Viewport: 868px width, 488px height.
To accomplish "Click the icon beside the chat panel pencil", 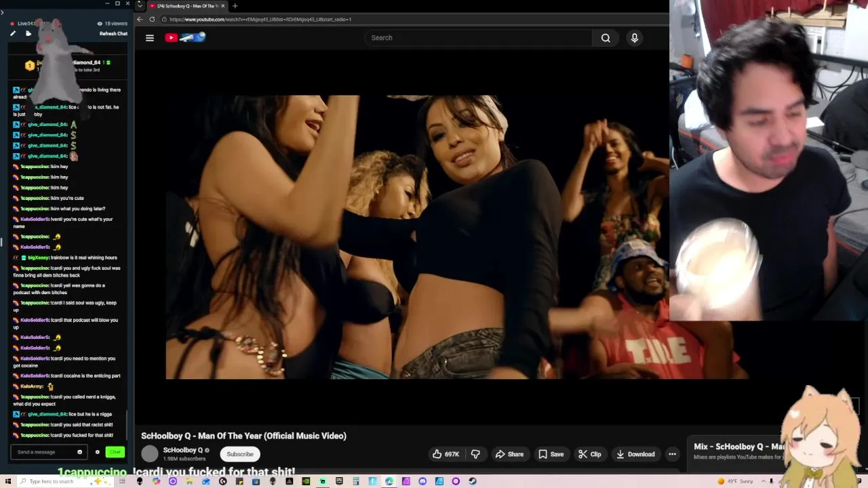I will pyautogui.click(x=28, y=33).
